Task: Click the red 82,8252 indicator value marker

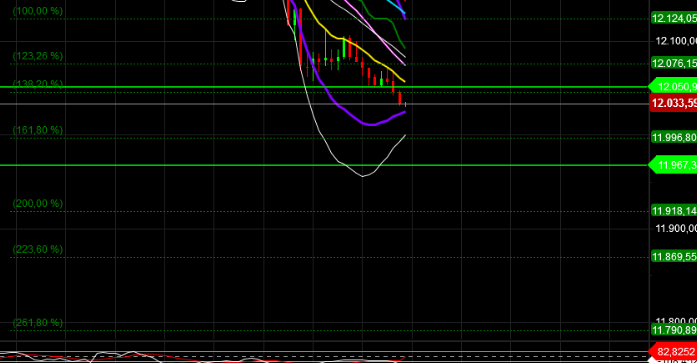Action: click(673, 352)
